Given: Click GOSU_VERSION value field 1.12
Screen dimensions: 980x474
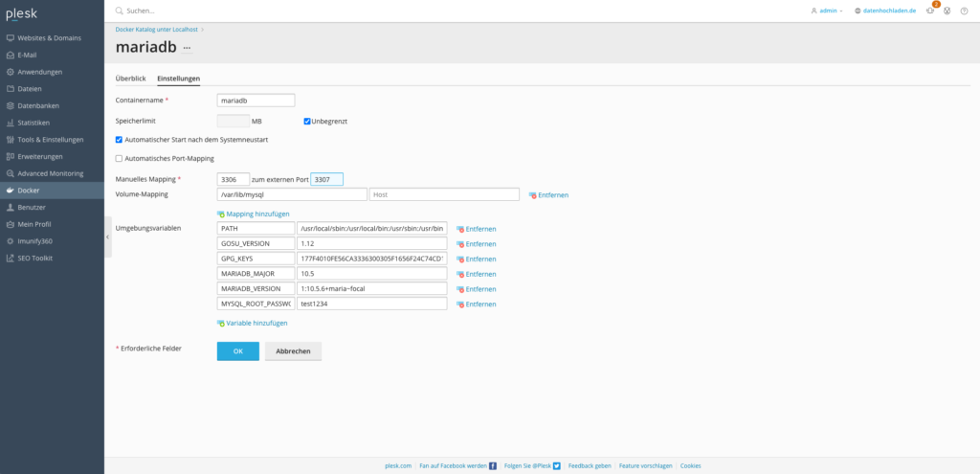Looking at the screenshot, I should 372,244.
